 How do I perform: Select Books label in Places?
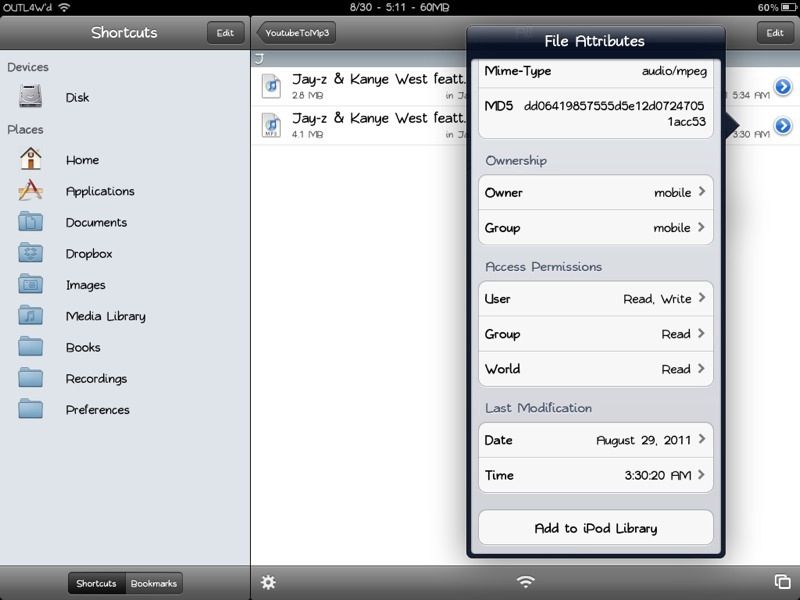point(83,347)
